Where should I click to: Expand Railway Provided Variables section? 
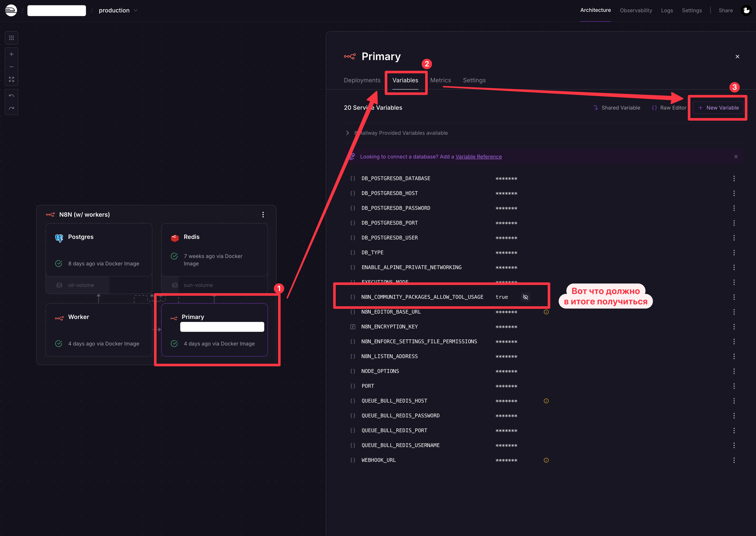pos(396,133)
